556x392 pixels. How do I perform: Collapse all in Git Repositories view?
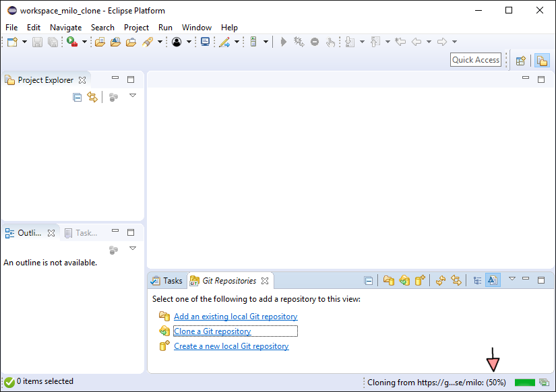pyautogui.click(x=369, y=281)
